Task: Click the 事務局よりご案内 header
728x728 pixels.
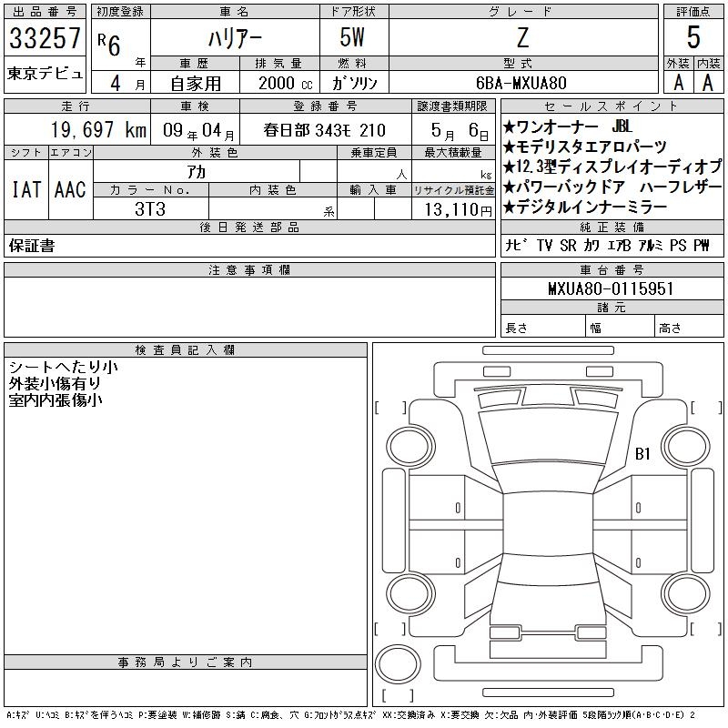Action: point(185,662)
